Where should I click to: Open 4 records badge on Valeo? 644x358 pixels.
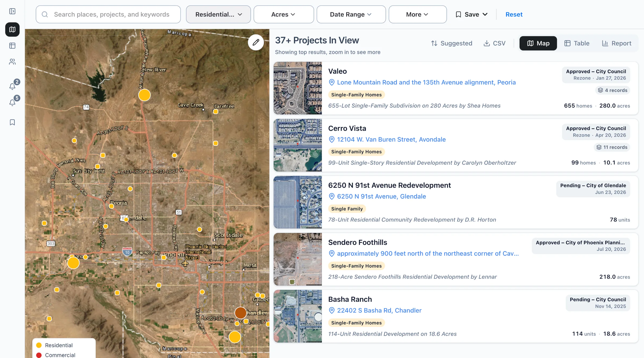[x=613, y=90]
